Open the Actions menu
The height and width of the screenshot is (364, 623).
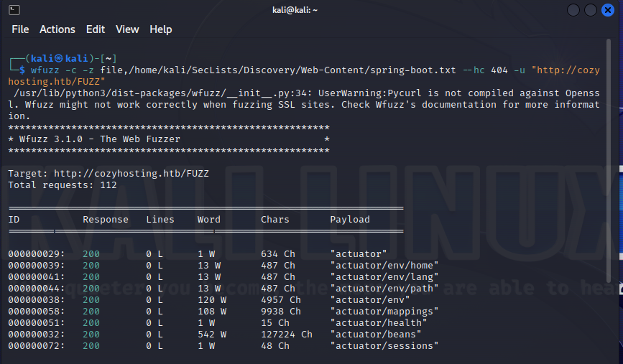57,29
